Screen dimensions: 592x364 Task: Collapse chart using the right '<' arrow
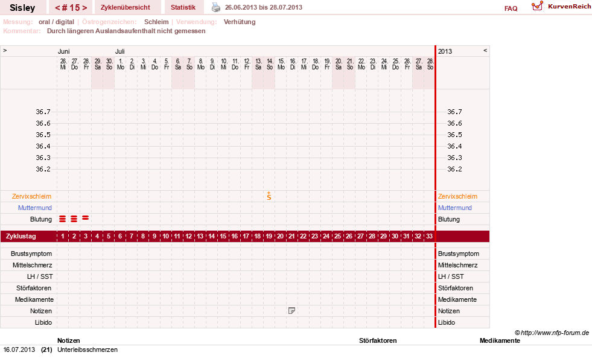tap(485, 50)
